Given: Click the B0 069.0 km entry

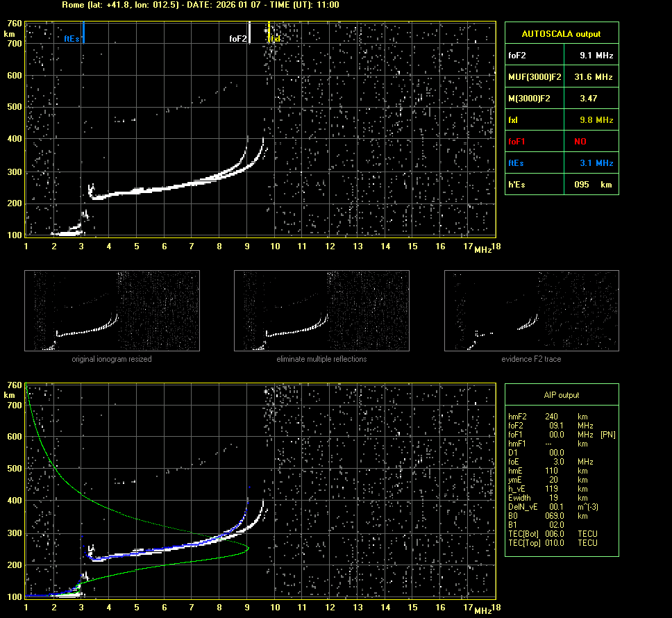Looking at the screenshot, I should [x=552, y=516].
